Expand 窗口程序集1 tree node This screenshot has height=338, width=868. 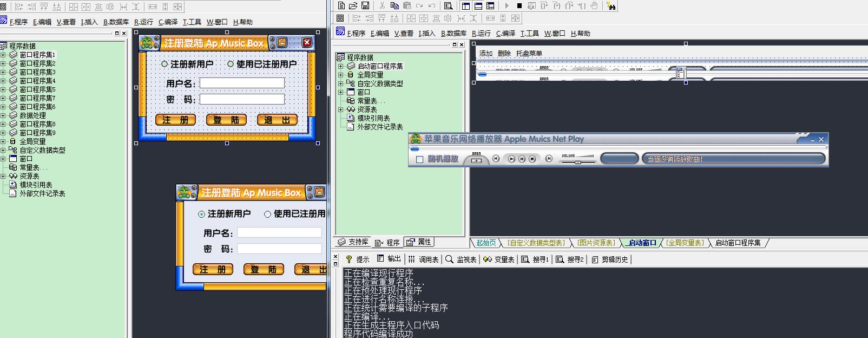coord(3,55)
